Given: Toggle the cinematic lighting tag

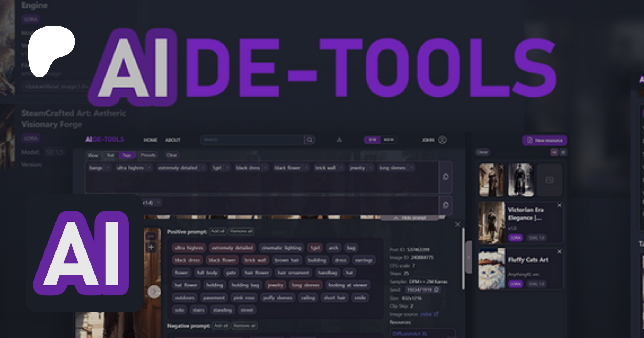Looking at the screenshot, I should point(281,248).
